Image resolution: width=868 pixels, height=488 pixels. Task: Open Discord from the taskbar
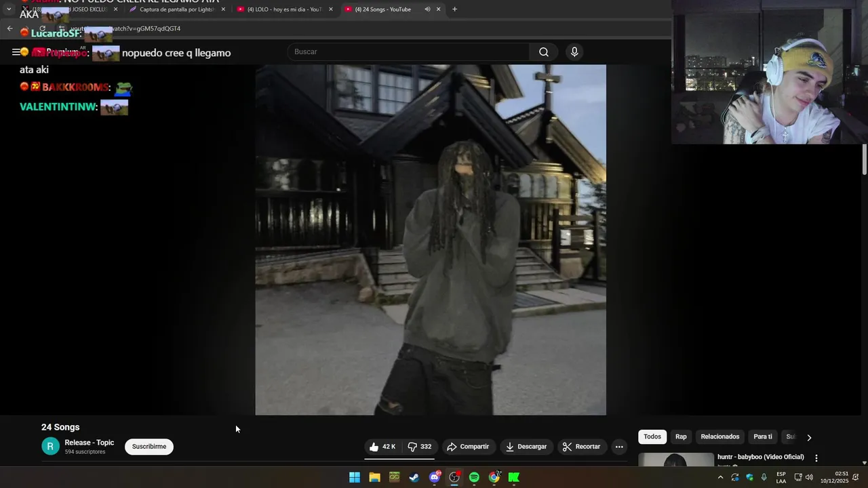pyautogui.click(x=435, y=477)
